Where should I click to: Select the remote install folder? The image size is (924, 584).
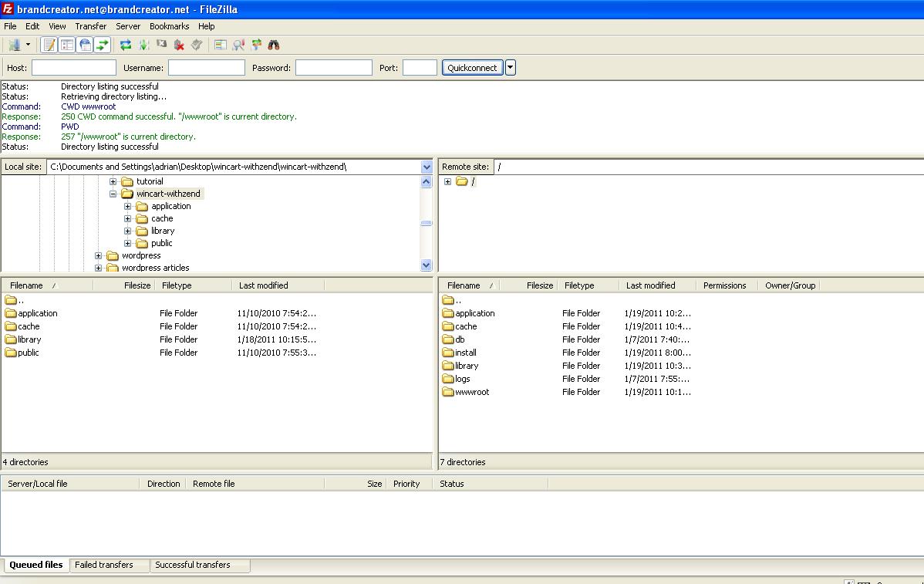click(460, 353)
